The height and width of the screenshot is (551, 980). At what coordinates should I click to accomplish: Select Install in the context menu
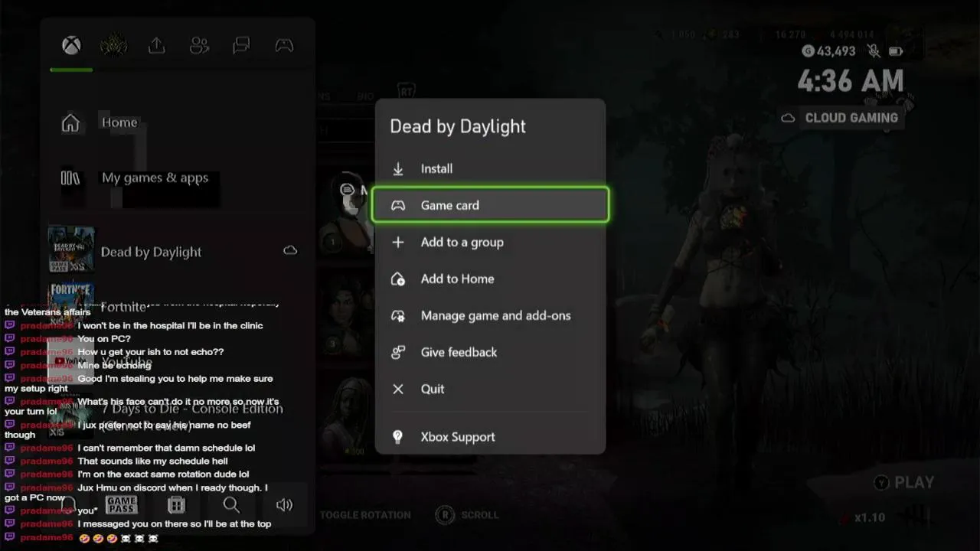pos(490,168)
